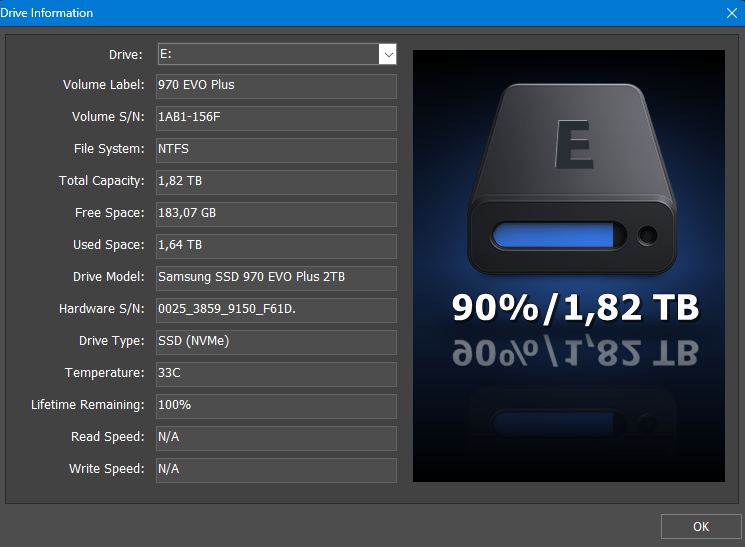Click the File System field showing NTFS
This screenshot has height=547, width=745.
pos(276,150)
